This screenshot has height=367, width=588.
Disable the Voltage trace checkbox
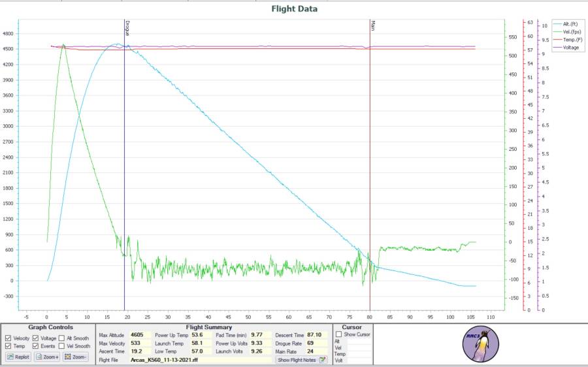[36, 338]
